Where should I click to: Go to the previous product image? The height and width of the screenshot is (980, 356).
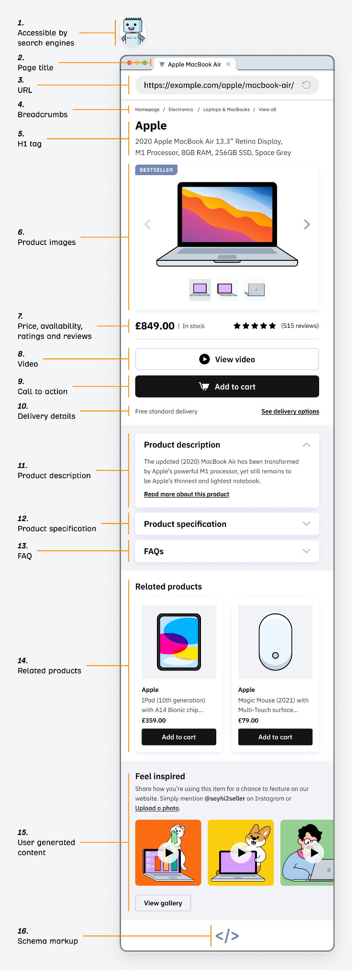click(x=147, y=224)
